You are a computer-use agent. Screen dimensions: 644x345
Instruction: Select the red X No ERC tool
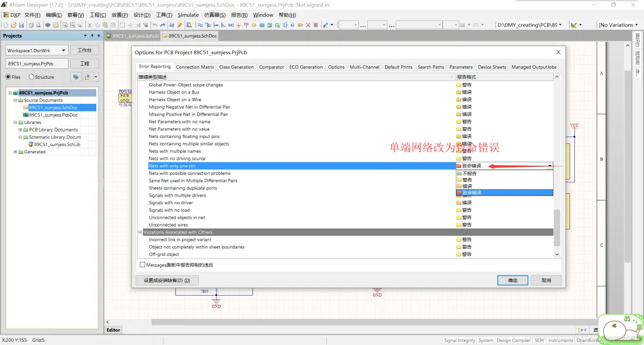coord(308,25)
